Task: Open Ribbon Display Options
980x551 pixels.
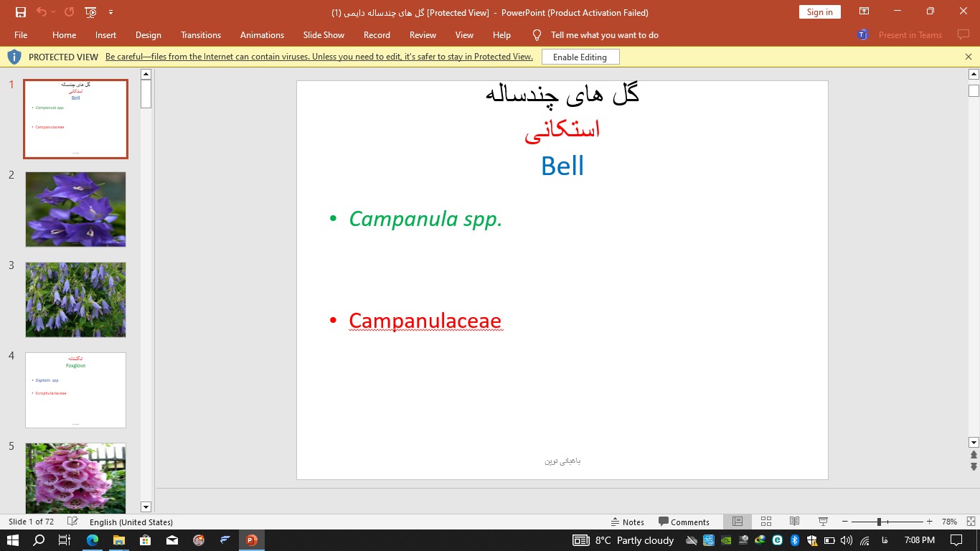Action: click(864, 11)
